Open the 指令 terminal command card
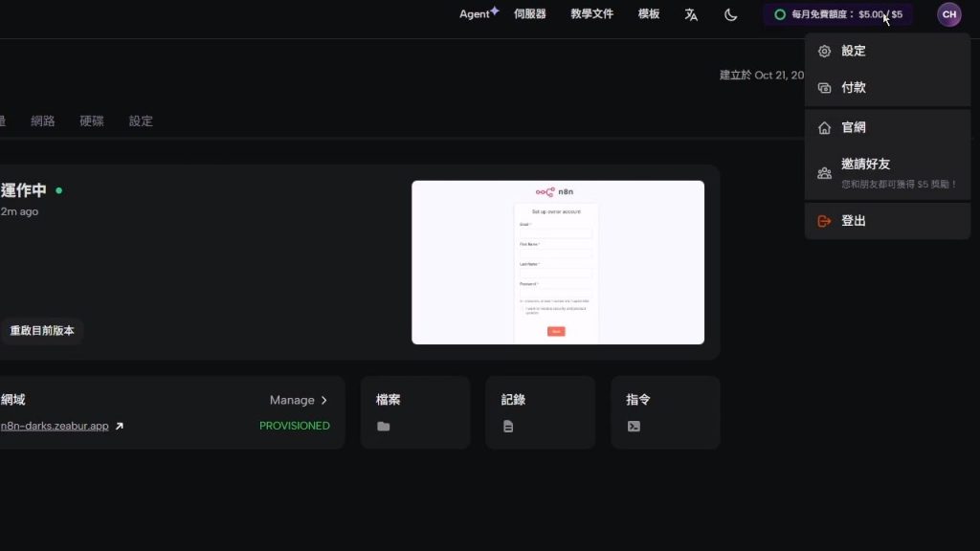 [664, 411]
